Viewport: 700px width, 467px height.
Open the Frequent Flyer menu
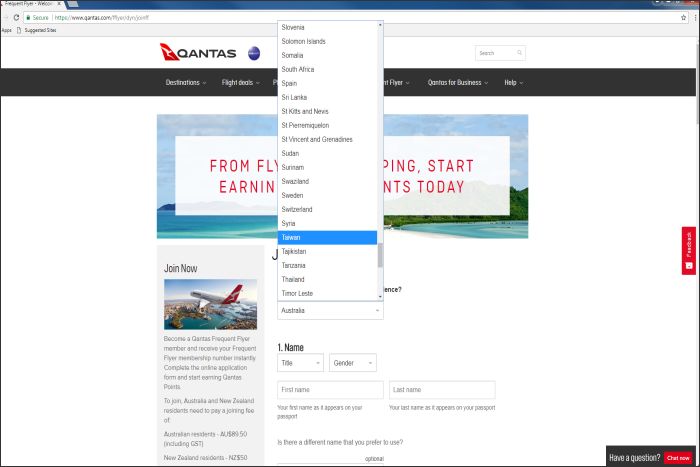tap(397, 82)
